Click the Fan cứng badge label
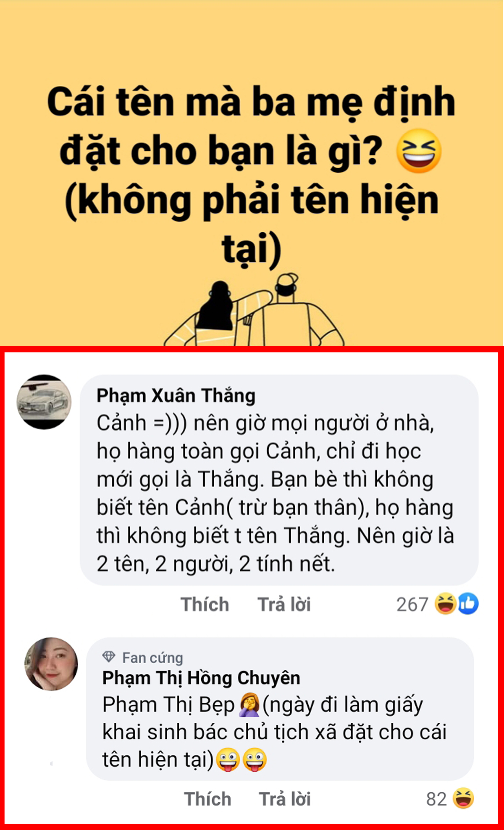Viewport: 504px width, 830px height. coord(152,658)
